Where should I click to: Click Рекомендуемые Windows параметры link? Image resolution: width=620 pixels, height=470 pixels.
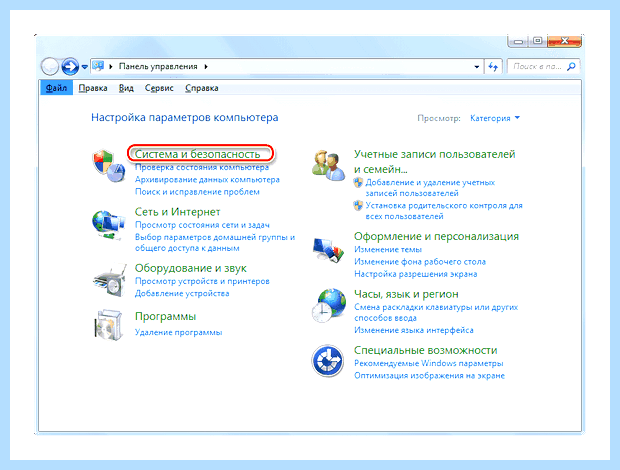point(429,363)
